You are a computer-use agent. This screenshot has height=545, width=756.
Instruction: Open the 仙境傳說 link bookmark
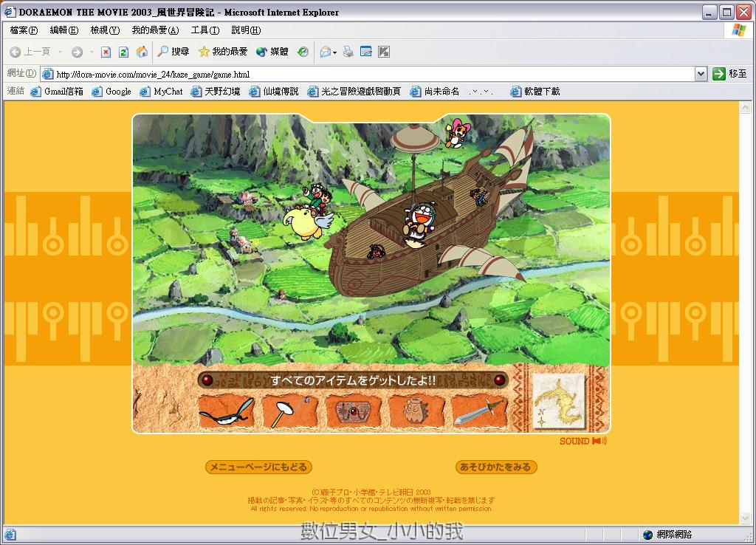(x=273, y=91)
